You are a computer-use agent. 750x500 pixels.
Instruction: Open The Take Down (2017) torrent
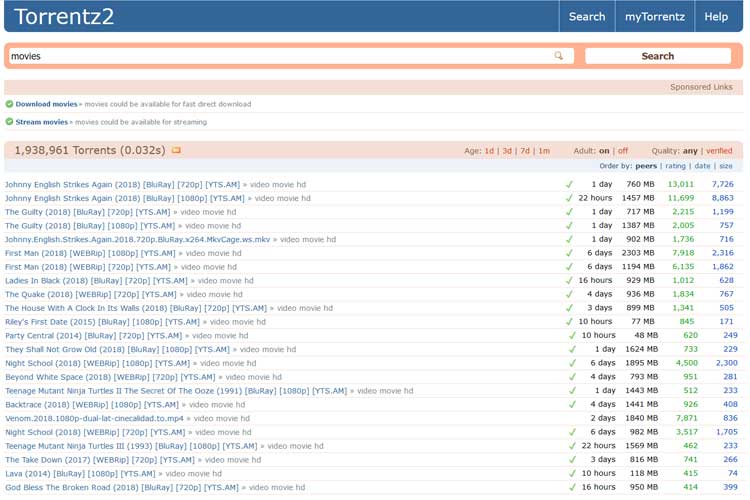click(99, 460)
